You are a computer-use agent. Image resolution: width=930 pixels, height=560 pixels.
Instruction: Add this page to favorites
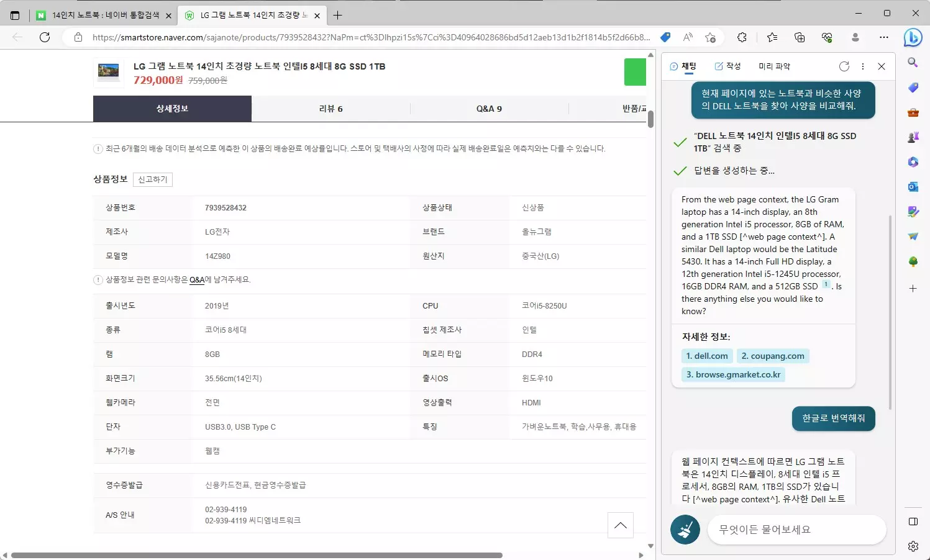click(x=710, y=37)
